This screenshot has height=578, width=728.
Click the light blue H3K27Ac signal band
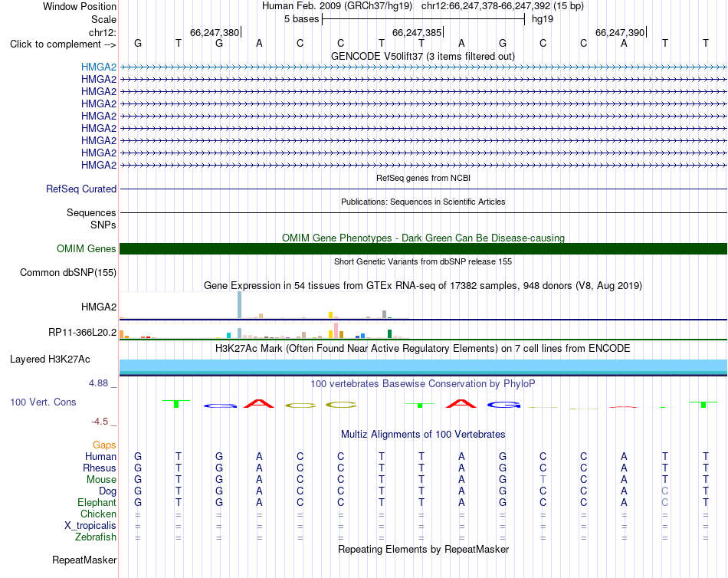point(423,366)
